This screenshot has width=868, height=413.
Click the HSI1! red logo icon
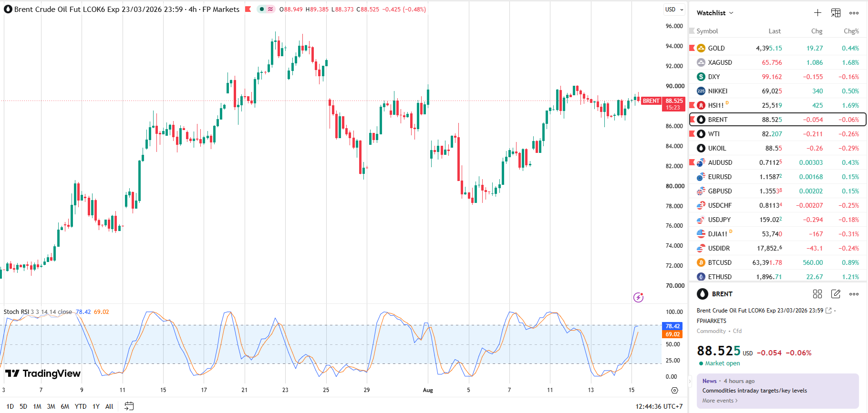pos(701,105)
